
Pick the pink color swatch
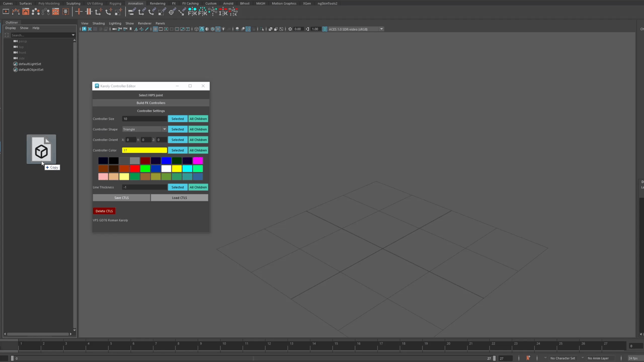[103, 176]
